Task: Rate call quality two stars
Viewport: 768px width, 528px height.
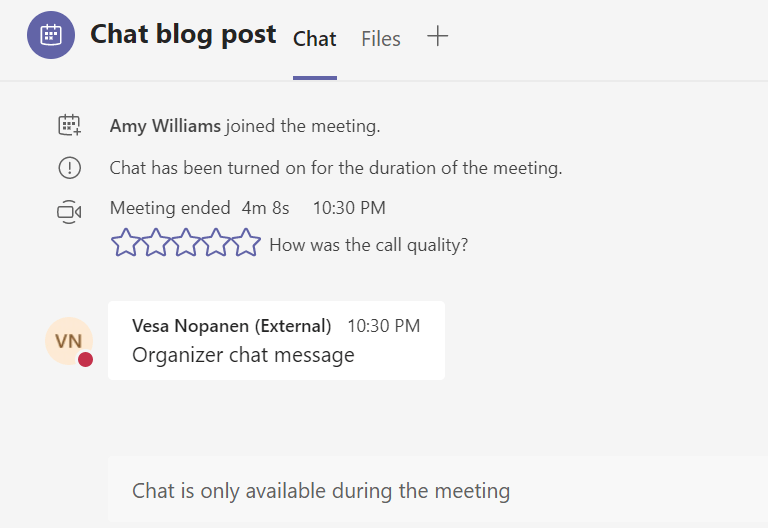Action: point(155,243)
